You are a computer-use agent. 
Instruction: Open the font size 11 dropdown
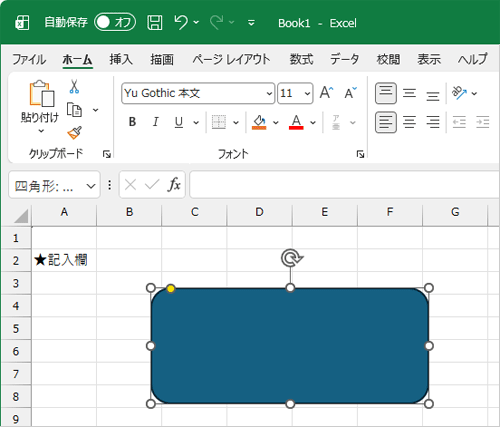[307, 93]
